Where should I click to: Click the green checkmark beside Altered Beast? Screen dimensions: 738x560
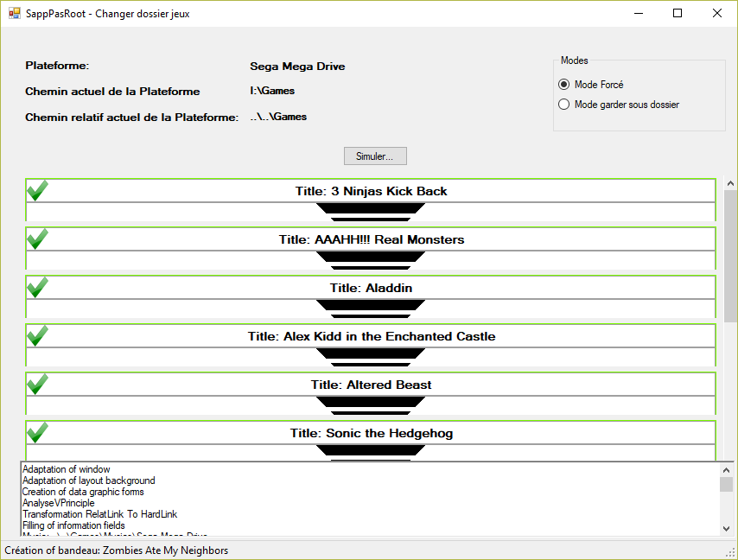coord(37,385)
